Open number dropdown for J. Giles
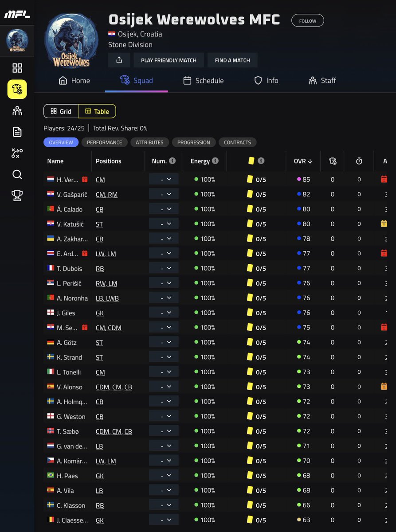This screenshot has height=532, width=396. click(x=164, y=313)
